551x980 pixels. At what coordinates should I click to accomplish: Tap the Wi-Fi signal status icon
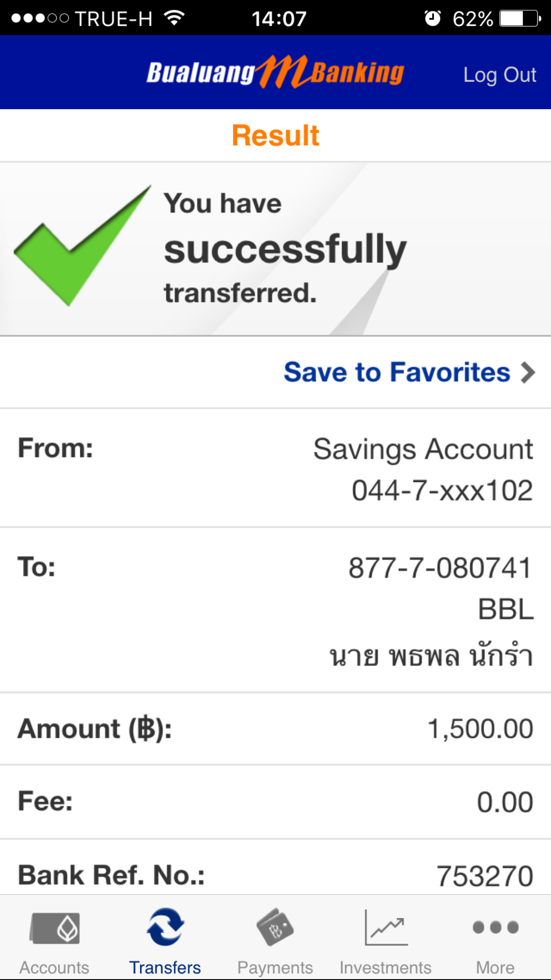tap(174, 19)
